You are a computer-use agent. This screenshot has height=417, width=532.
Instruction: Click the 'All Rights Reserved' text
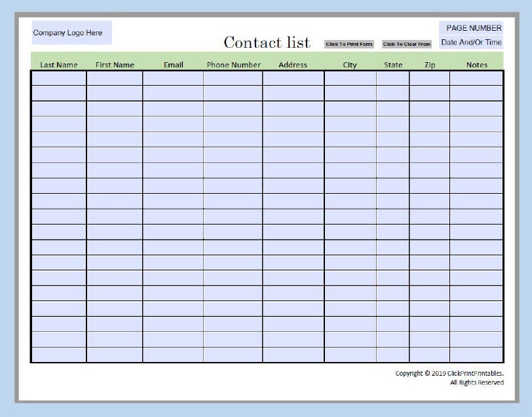[477, 382]
